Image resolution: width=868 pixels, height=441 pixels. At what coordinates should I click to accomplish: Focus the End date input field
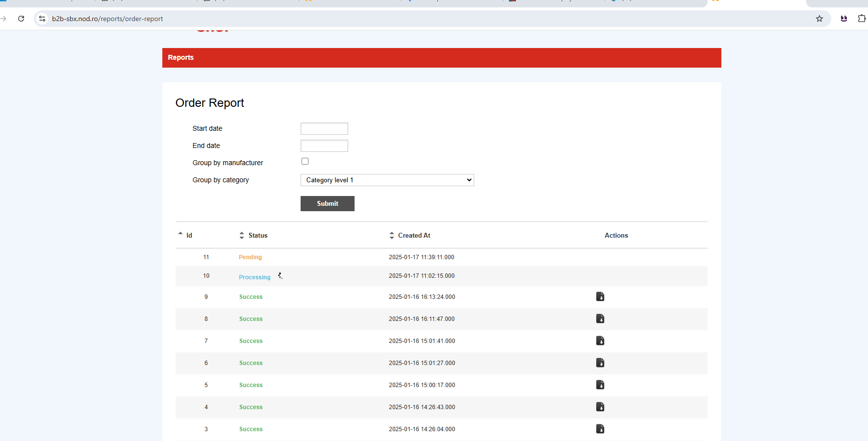point(324,146)
